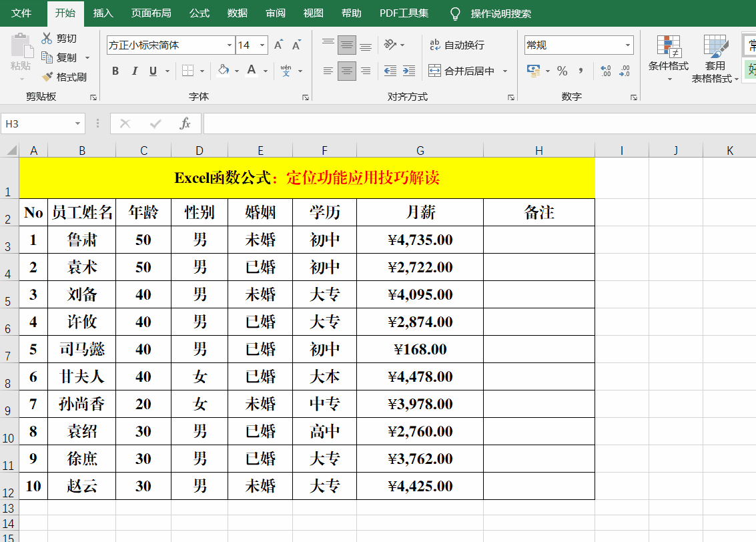Switch to the 数据 (Data) tab
Viewport: 756px width, 542px height.
pyautogui.click(x=238, y=13)
